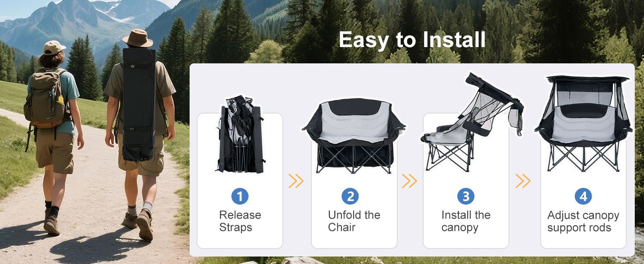Click the Release Straps label
Screen dimensions: 644x264
pyautogui.click(x=240, y=221)
